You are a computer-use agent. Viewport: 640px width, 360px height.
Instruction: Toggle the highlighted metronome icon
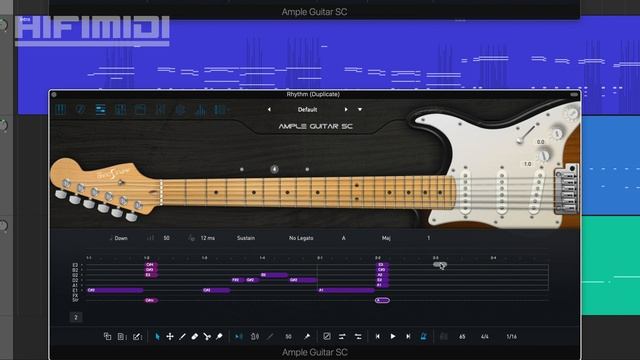[x=424, y=336]
